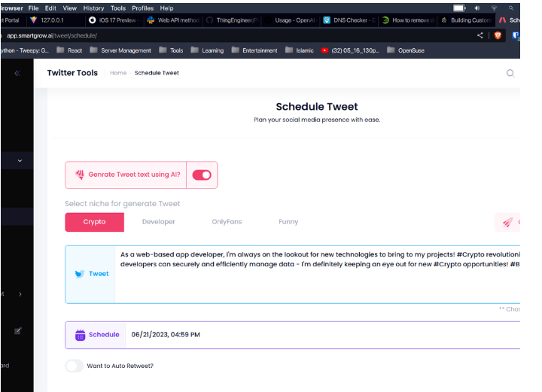The height and width of the screenshot is (392, 542).
Task: Click the Twitter Tools heading
Action: (x=72, y=73)
